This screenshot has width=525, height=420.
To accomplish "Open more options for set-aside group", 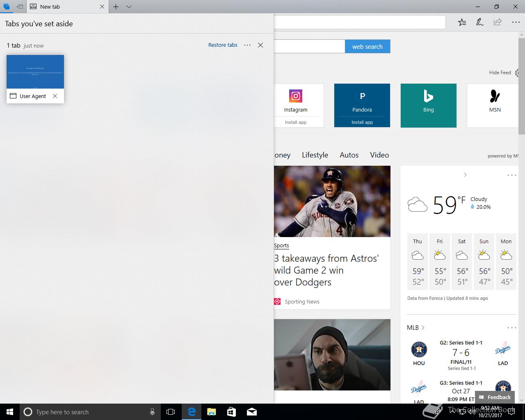I will [247, 45].
